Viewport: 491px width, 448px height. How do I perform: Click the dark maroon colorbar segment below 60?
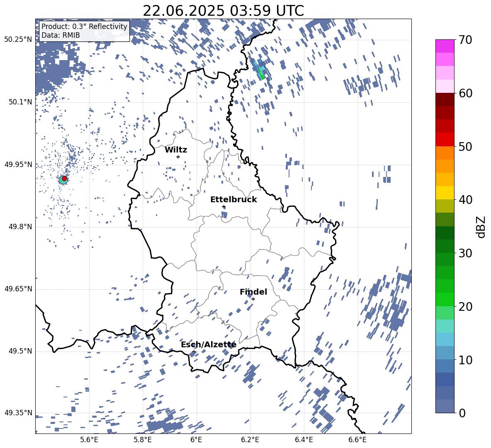coord(445,99)
